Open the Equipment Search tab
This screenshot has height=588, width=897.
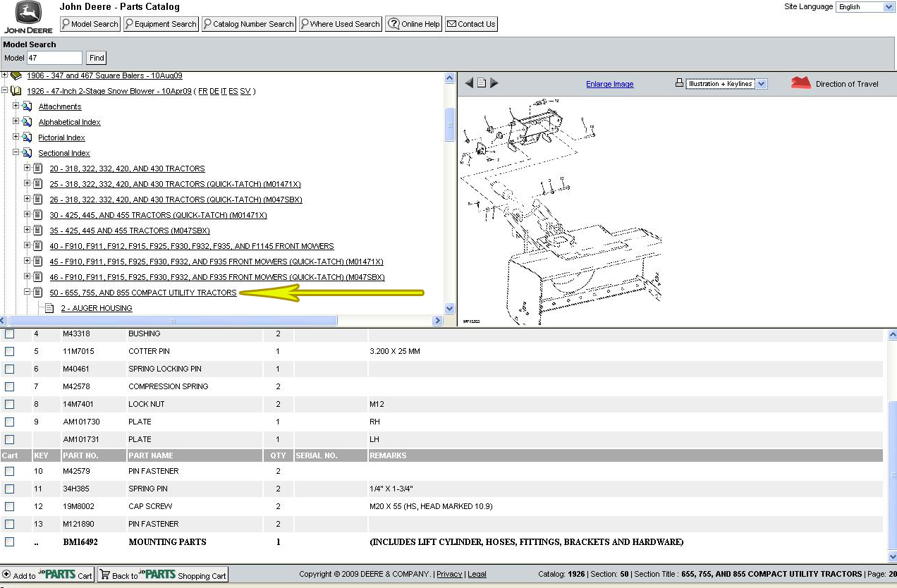pos(161,24)
